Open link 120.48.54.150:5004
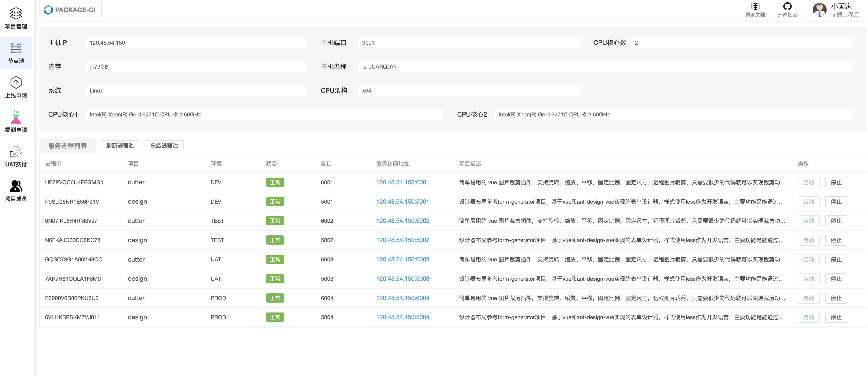868x376 pixels. point(402,317)
